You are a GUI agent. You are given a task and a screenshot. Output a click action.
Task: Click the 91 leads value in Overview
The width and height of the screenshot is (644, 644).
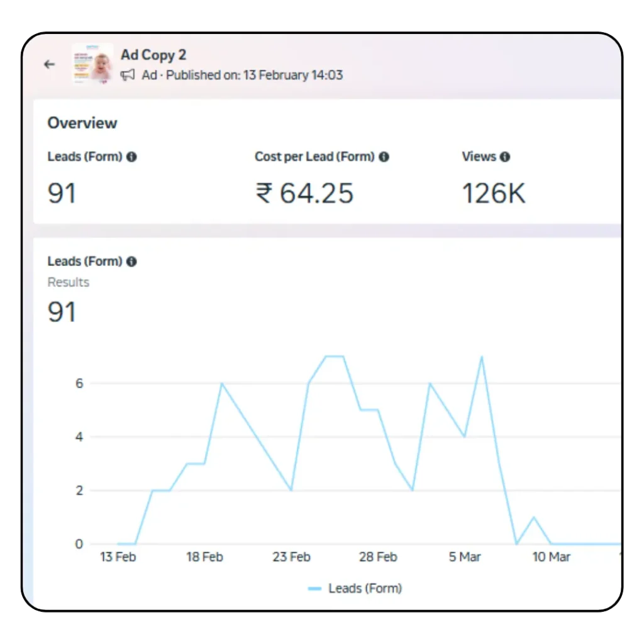tap(62, 193)
